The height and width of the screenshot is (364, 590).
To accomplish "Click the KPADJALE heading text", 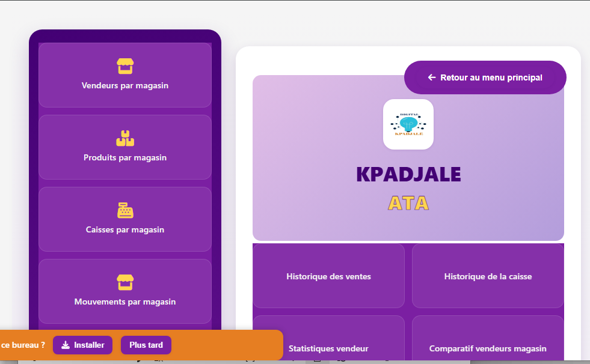I will tap(408, 174).
